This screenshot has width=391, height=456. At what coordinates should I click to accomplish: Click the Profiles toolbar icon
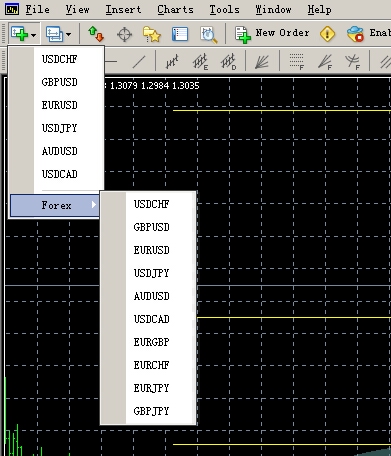pos(55,34)
